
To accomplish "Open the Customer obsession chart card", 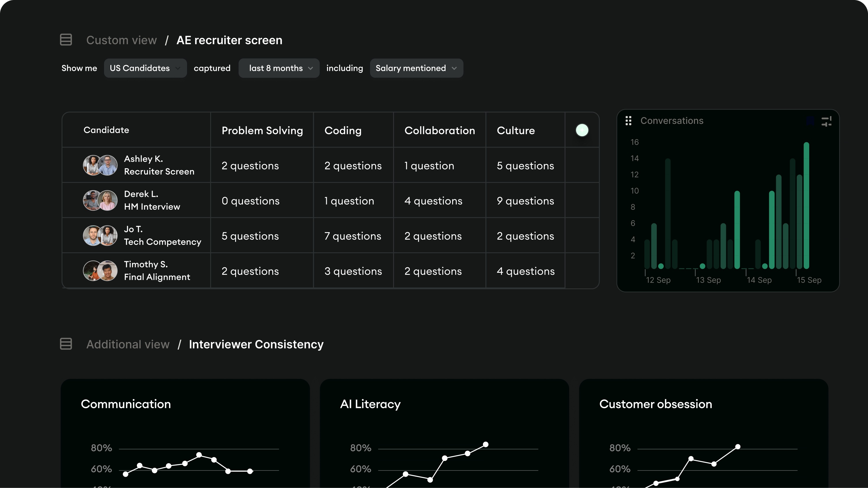I will click(703, 434).
